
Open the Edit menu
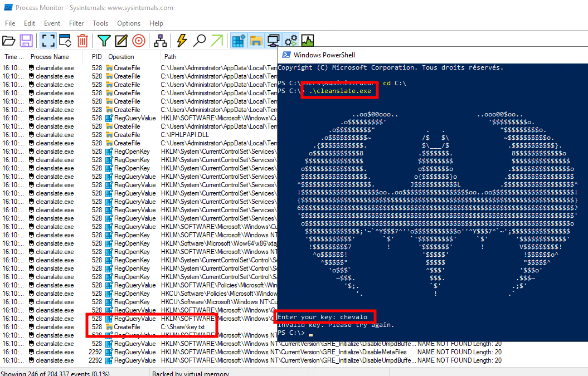click(x=29, y=23)
